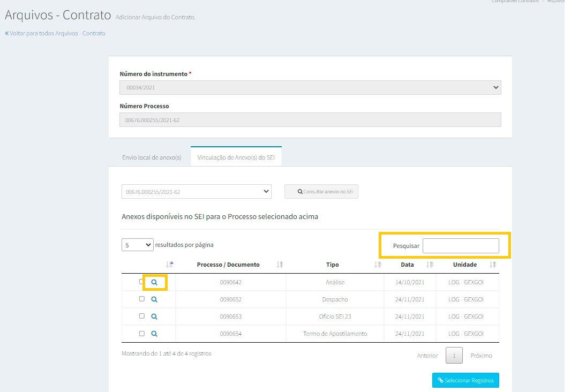
Task: Click the Unidade column header
Action: pyautogui.click(x=464, y=265)
